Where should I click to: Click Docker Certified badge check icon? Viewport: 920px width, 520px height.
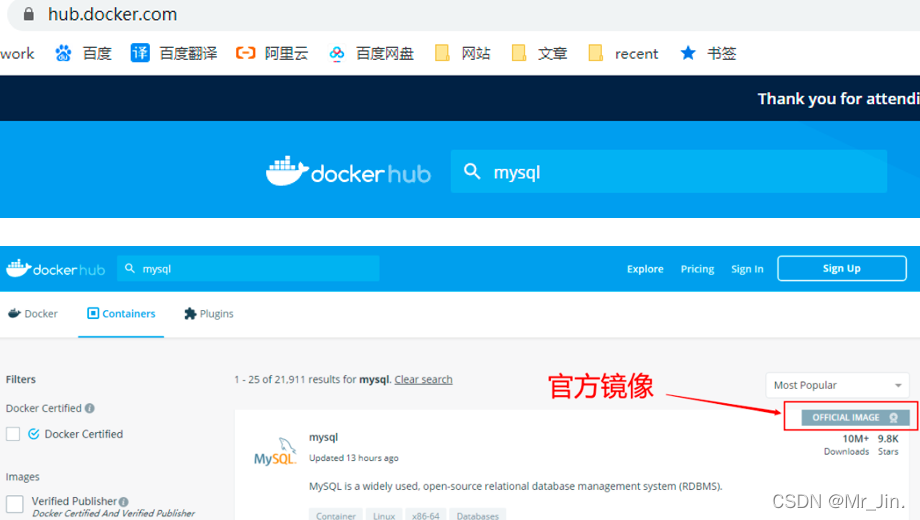pos(33,434)
